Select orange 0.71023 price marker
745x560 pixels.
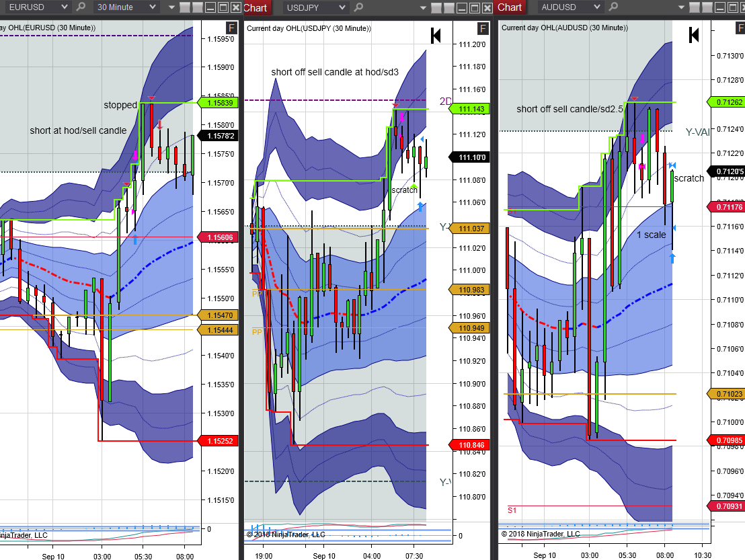[726, 394]
